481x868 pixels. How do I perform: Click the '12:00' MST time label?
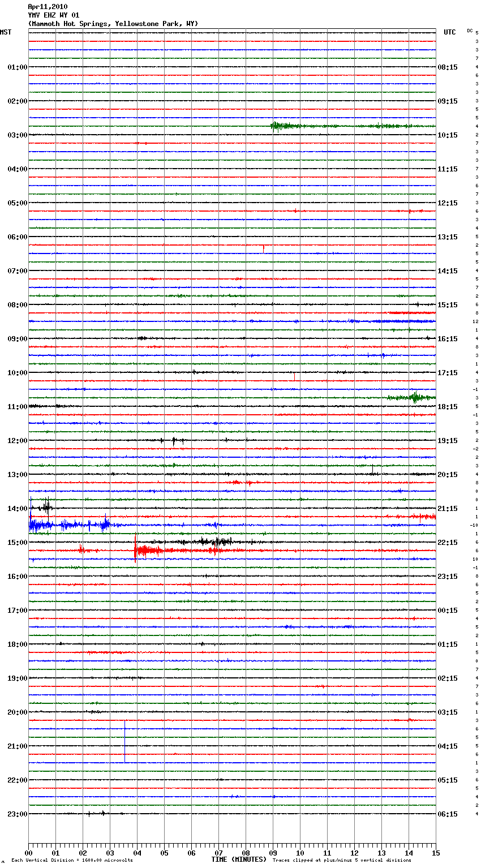click(x=18, y=441)
